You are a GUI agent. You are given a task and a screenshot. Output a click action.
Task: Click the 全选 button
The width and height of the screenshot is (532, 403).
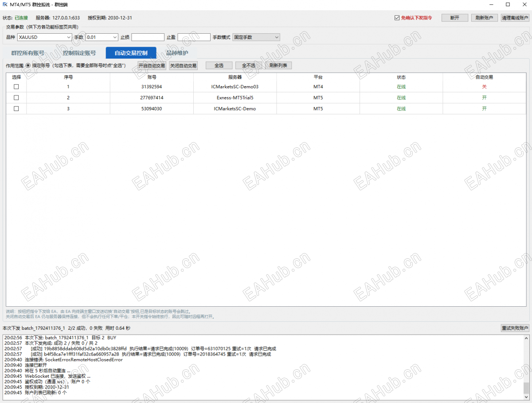(x=219, y=66)
